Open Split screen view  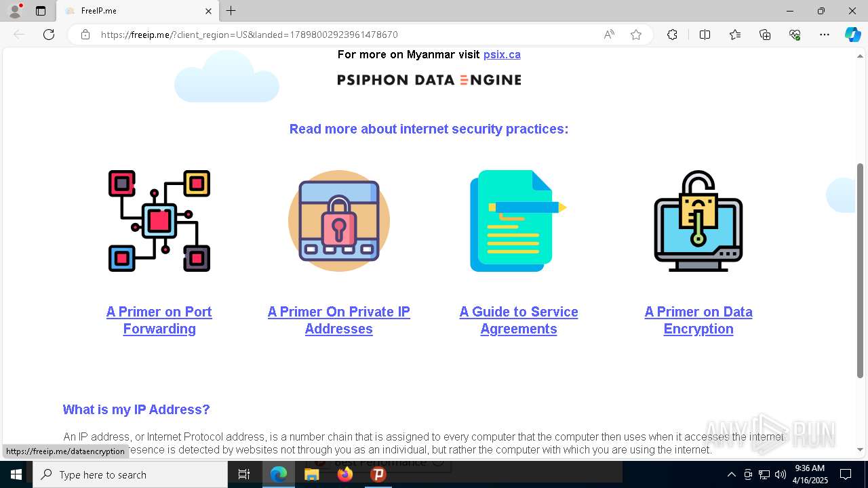705,35
